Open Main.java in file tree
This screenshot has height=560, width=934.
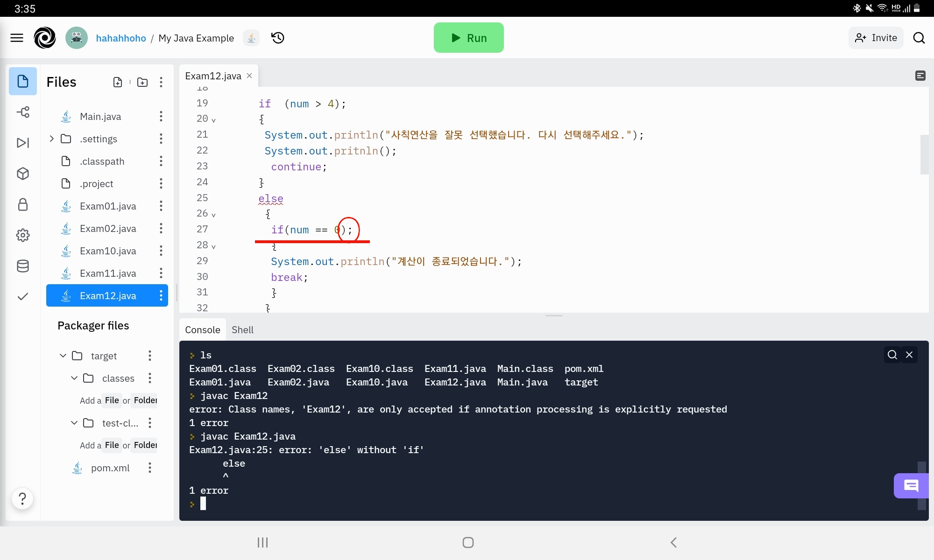pyautogui.click(x=100, y=117)
